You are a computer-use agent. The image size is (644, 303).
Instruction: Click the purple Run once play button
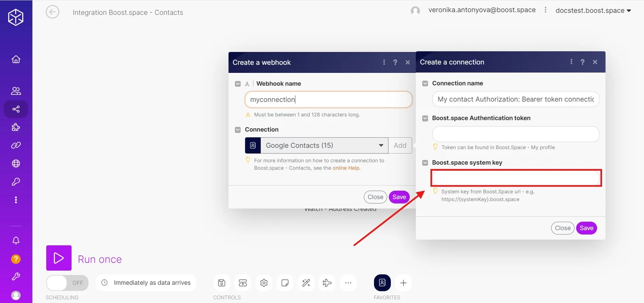pyautogui.click(x=59, y=258)
